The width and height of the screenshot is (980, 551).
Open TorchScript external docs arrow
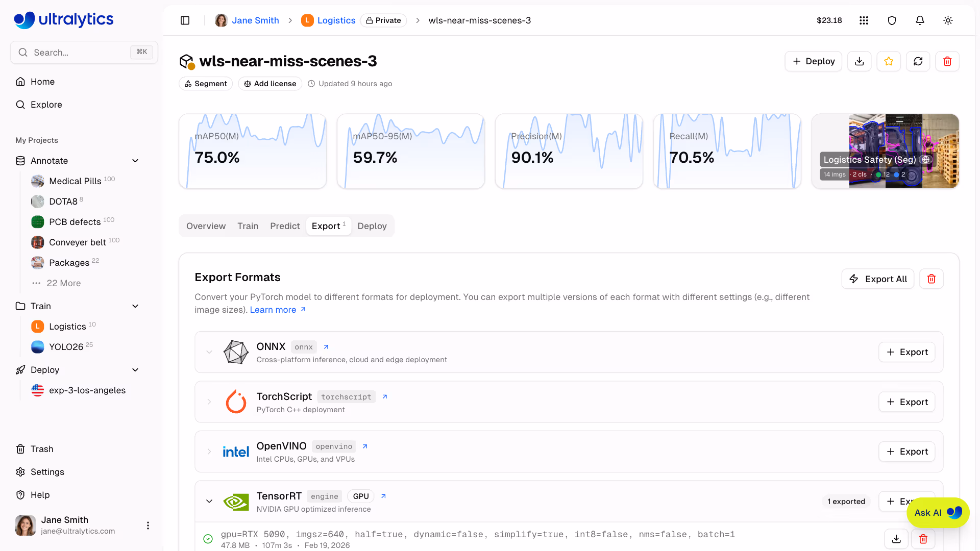(x=385, y=397)
